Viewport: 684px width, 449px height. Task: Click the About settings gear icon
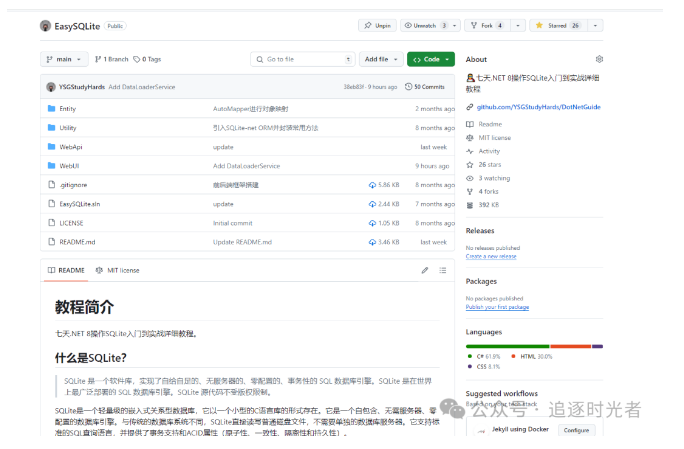[x=599, y=59]
